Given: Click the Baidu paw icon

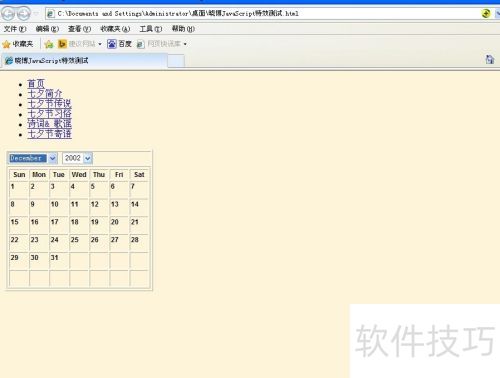Looking at the screenshot, I should [x=112, y=44].
